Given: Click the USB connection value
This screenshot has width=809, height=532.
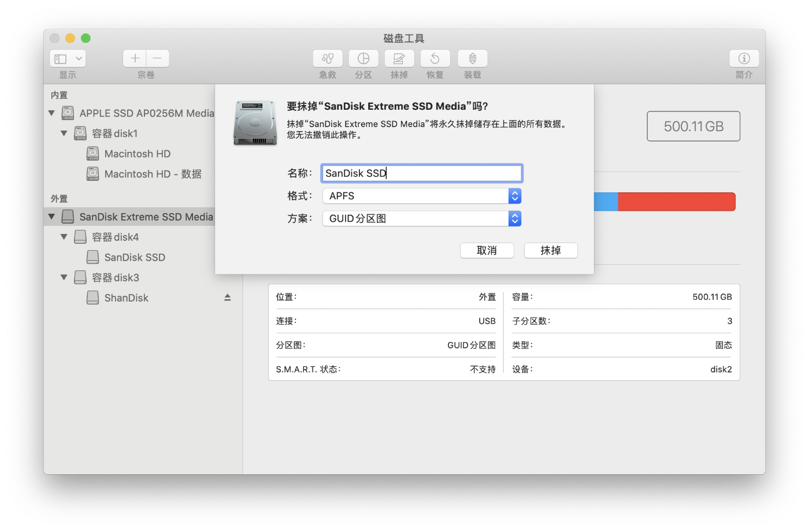Looking at the screenshot, I should (x=487, y=321).
